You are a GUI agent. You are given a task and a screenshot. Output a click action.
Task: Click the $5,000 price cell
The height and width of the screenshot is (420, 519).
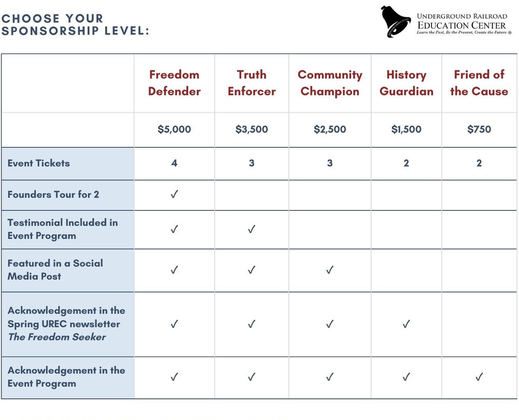[174, 129]
